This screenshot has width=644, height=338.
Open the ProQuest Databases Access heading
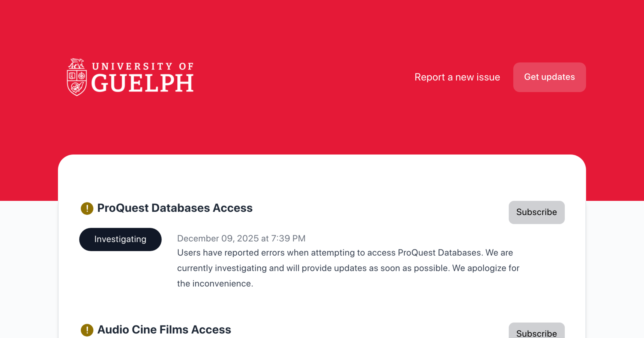pyautogui.click(x=175, y=208)
